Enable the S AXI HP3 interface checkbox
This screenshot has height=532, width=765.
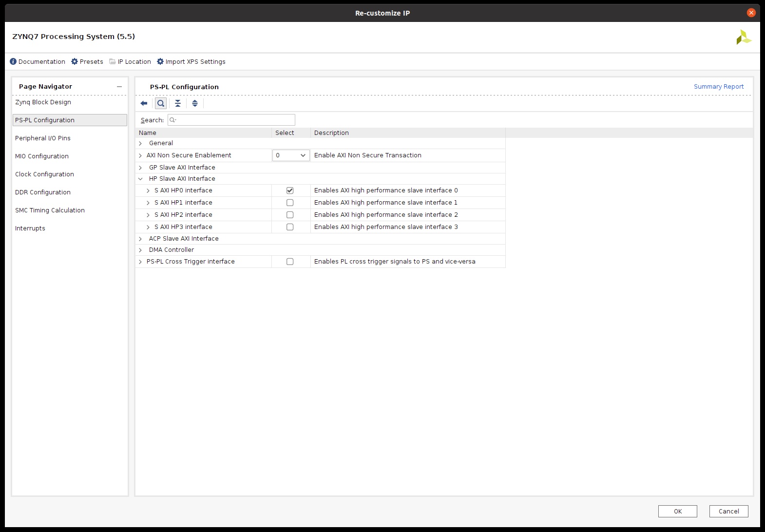point(290,227)
